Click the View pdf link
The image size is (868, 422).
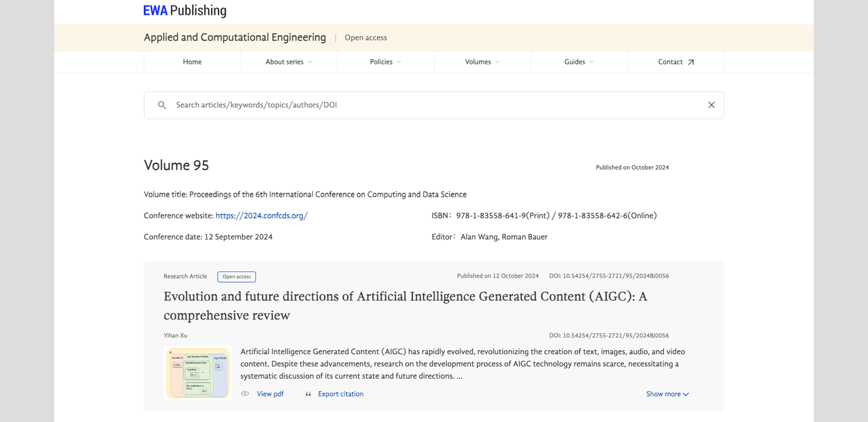tap(270, 394)
